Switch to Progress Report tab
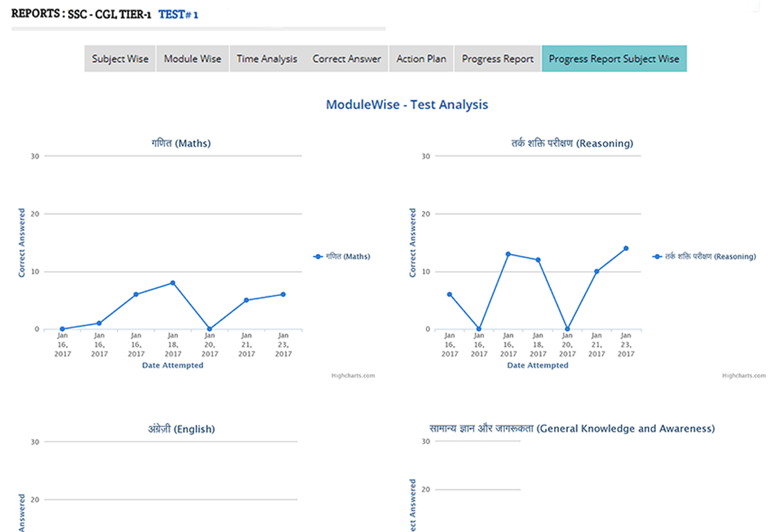This screenshot has height=532, width=776. [497, 59]
